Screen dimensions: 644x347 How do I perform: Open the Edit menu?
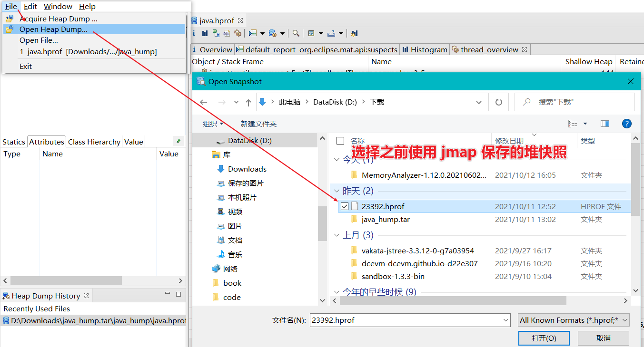(30, 7)
